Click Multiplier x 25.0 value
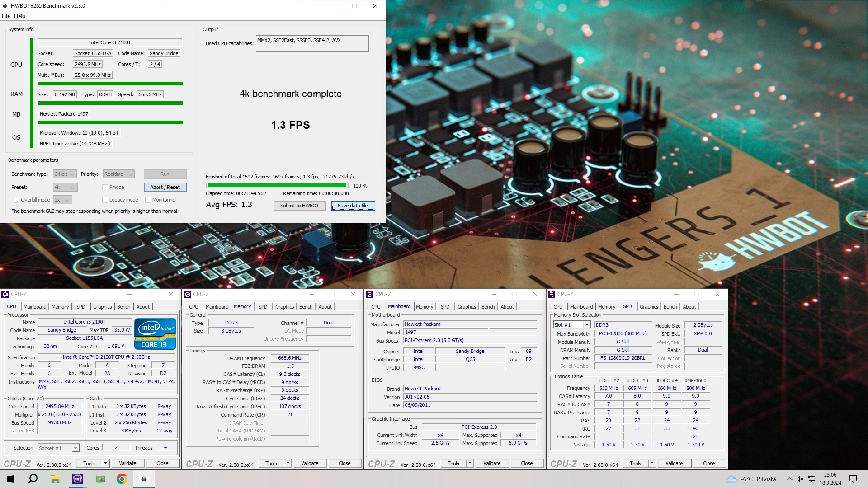Viewport: 868px width, 488px height. click(x=60, y=414)
